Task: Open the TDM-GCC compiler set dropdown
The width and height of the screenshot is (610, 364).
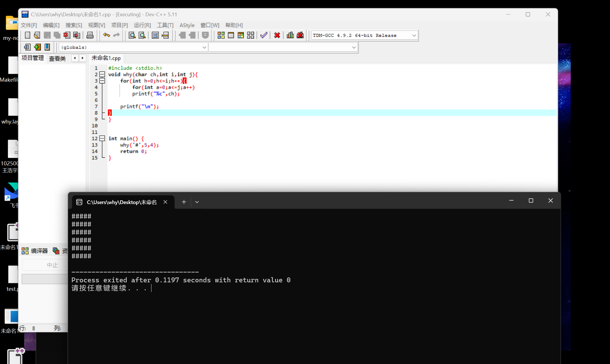Action: [x=414, y=36]
